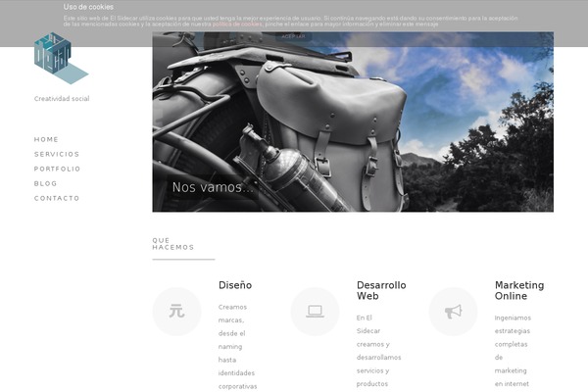Viewport: 588px width, 392px height.
Task: Click the Desarrollo Web laptop icon
Action: [315, 312]
